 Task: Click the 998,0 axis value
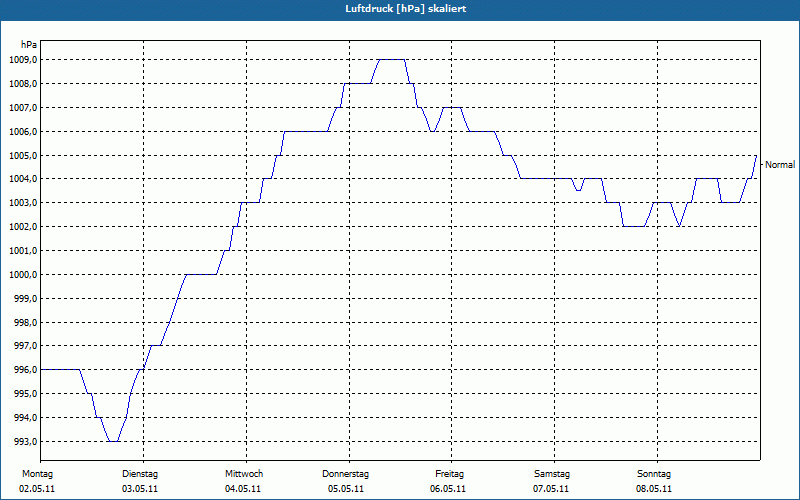[x=25, y=322]
